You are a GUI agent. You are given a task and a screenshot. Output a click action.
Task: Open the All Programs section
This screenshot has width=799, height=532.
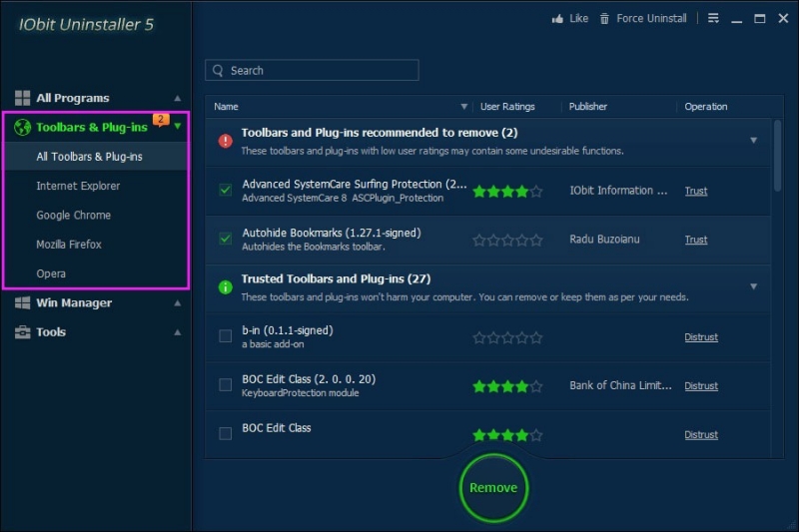click(72, 98)
